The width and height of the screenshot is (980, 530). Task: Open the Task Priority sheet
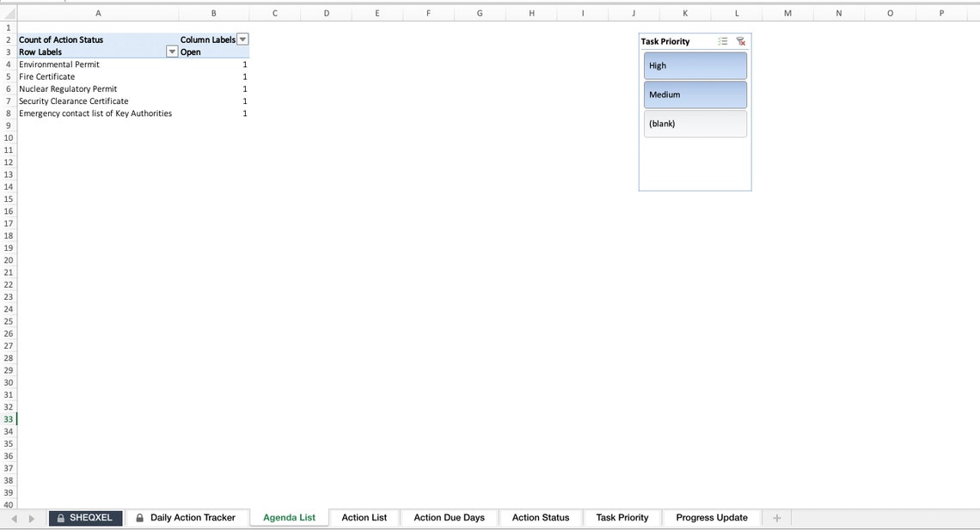click(622, 517)
